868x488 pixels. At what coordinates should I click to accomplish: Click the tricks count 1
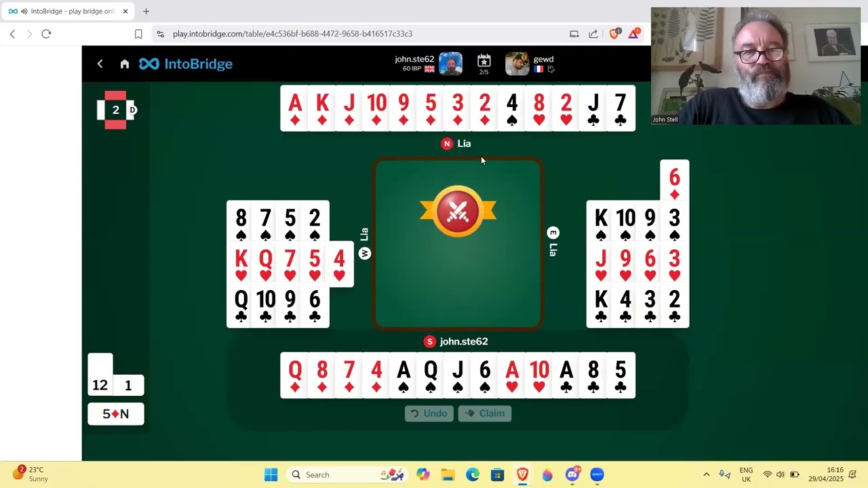click(128, 385)
